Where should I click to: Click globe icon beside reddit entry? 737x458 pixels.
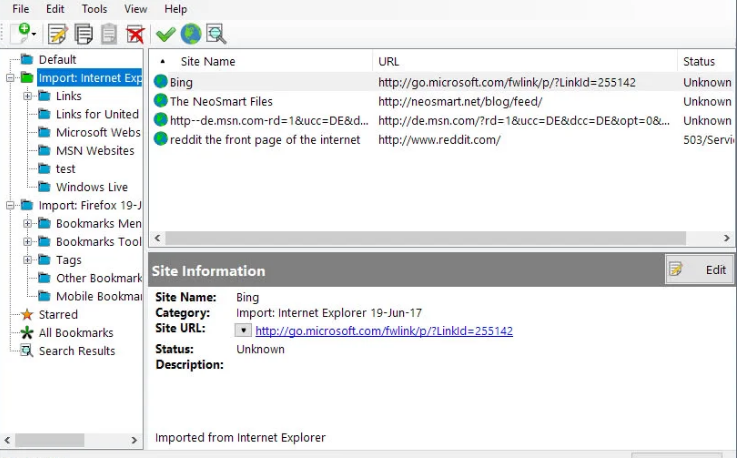click(x=161, y=139)
